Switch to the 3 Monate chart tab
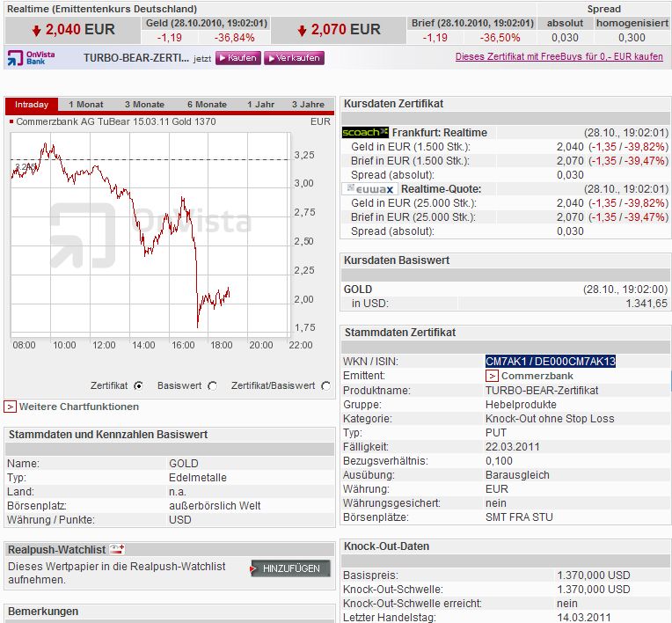Screen dimensions: 672x623 (x=144, y=104)
